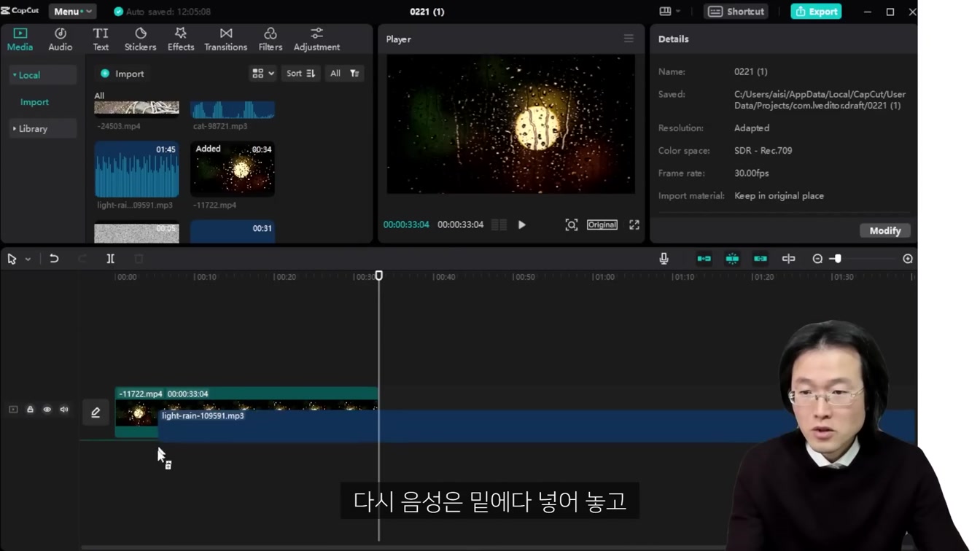Click the playhead marker on ruler
This screenshot has height=551, width=980.
(x=379, y=275)
